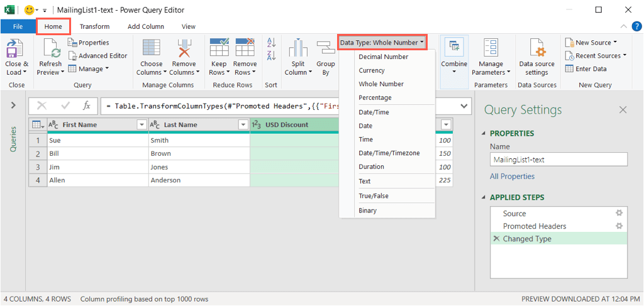Screen dimensions: 644x306
Task: Open Last Name column filter dropdown
Action: pyautogui.click(x=243, y=125)
